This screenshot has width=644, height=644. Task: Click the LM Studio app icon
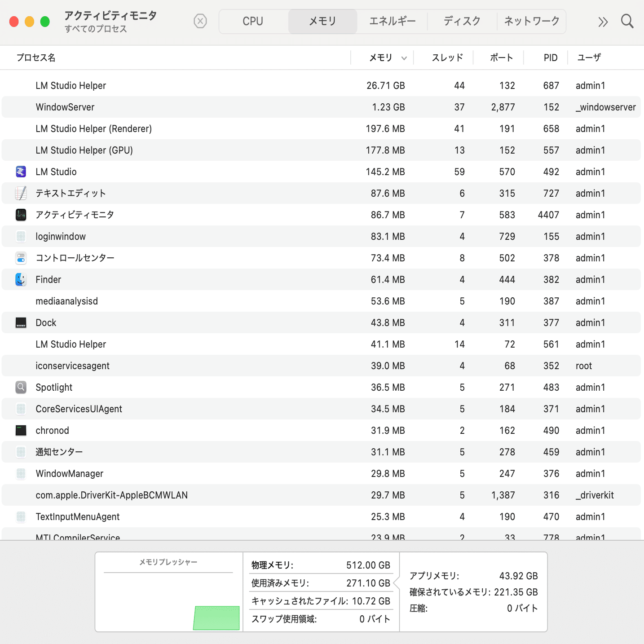pyautogui.click(x=21, y=172)
